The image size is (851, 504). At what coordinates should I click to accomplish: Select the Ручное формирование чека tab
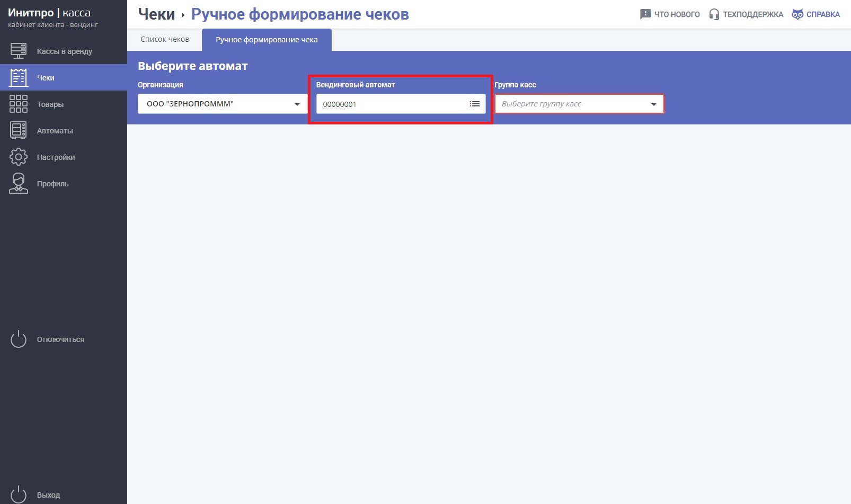tap(267, 40)
